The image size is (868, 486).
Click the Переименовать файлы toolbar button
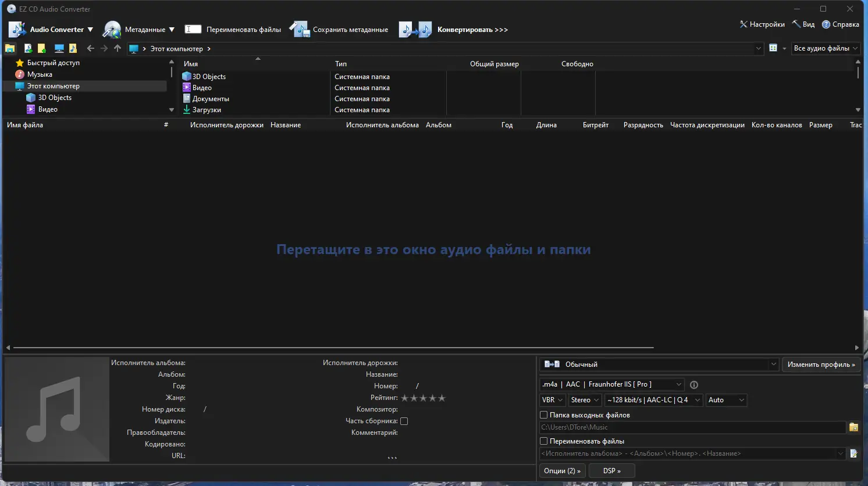[233, 29]
